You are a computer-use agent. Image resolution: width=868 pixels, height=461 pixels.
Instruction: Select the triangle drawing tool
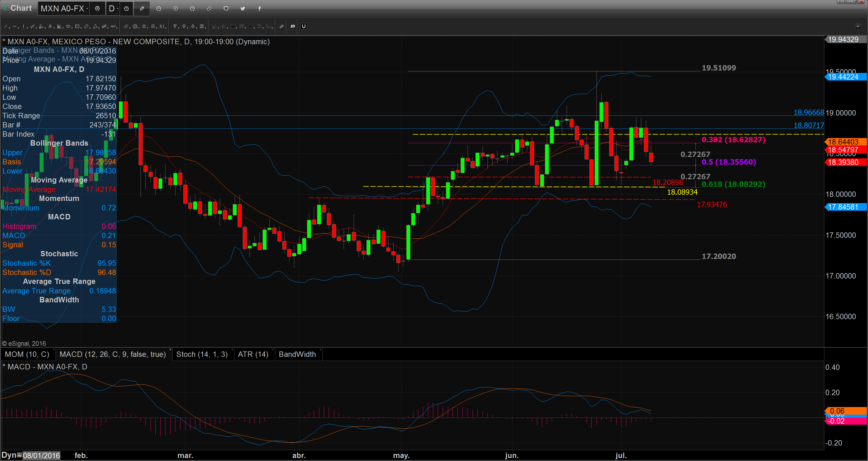(x=95, y=26)
